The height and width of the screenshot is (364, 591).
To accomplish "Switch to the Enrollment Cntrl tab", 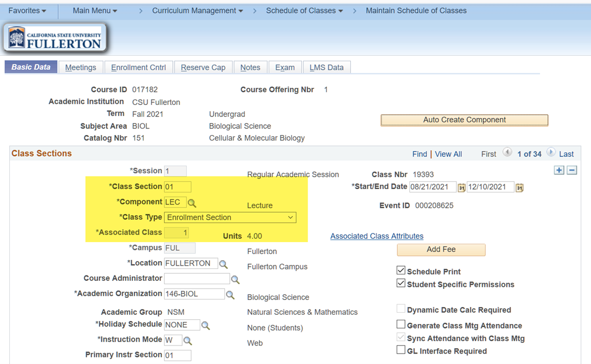I will tap(138, 67).
